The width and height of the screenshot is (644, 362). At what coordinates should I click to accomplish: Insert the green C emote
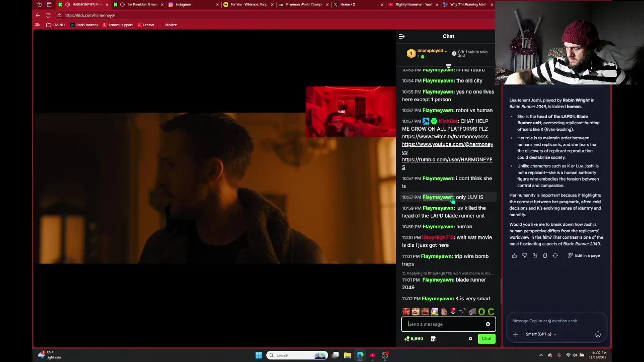pos(491,312)
